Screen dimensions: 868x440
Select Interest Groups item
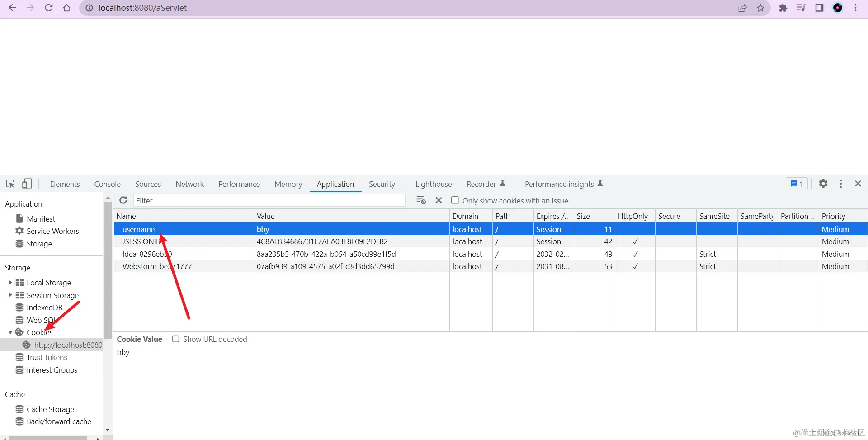[52, 370]
